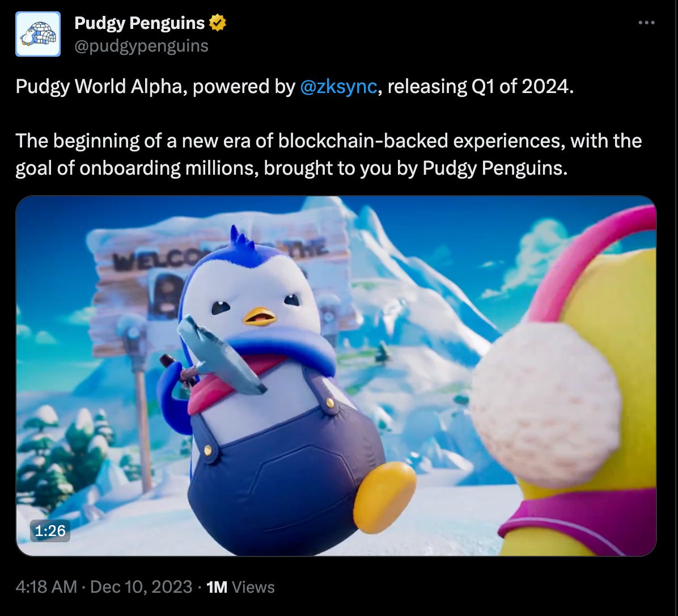678x616 pixels.
Task: Click the gold verified badge
Action: 218,23
